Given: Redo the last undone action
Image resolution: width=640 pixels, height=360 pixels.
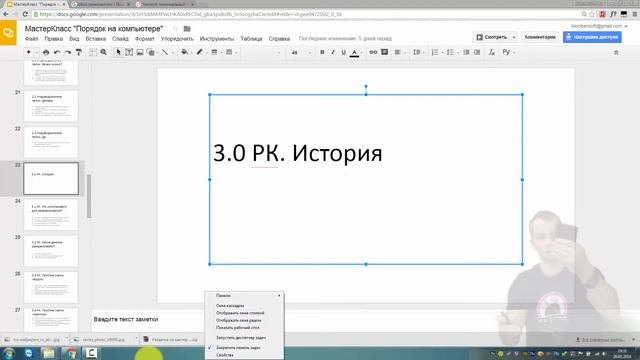Looking at the screenshot, I should [x=68, y=52].
